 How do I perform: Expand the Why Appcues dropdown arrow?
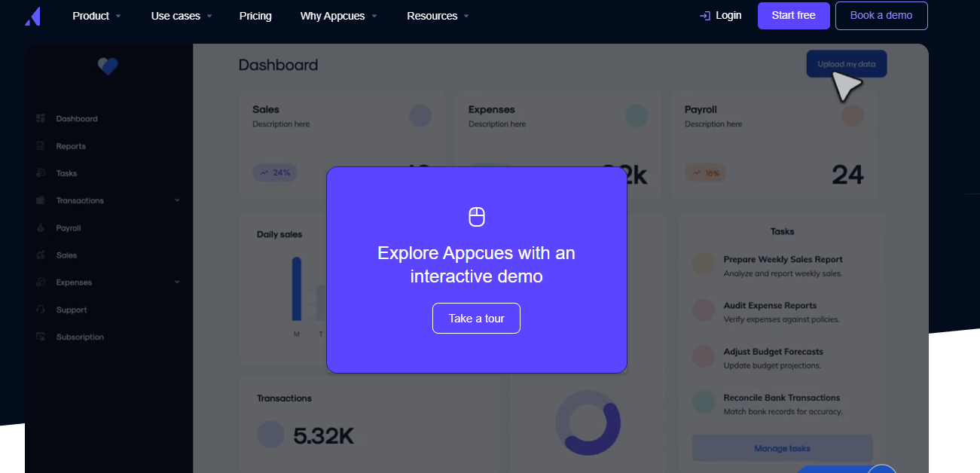[x=374, y=16]
